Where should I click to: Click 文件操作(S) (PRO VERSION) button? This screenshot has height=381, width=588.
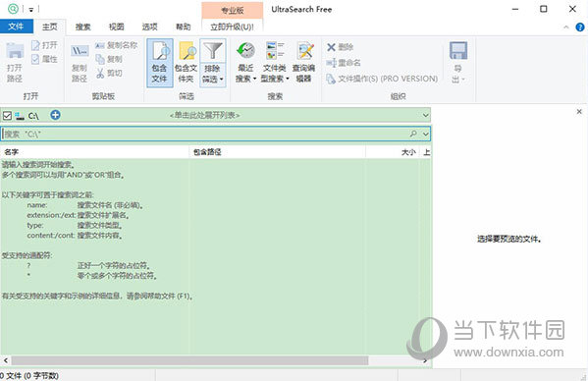tap(382, 79)
